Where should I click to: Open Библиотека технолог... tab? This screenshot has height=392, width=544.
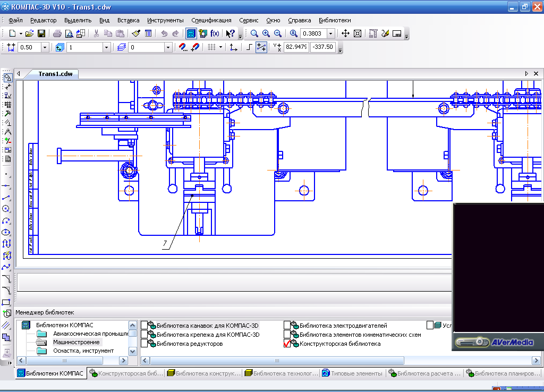281,373
